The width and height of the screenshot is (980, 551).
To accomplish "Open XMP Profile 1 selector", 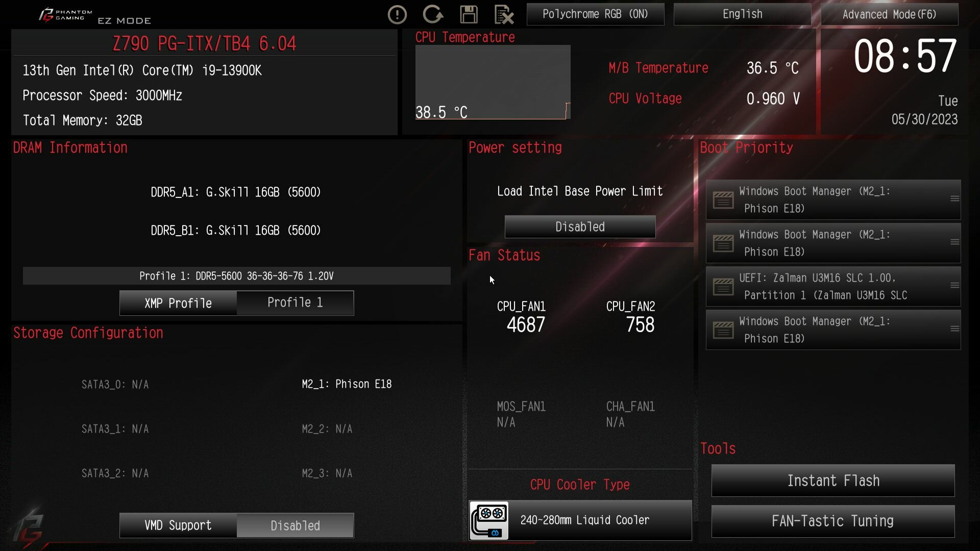I will [x=295, y=303].
